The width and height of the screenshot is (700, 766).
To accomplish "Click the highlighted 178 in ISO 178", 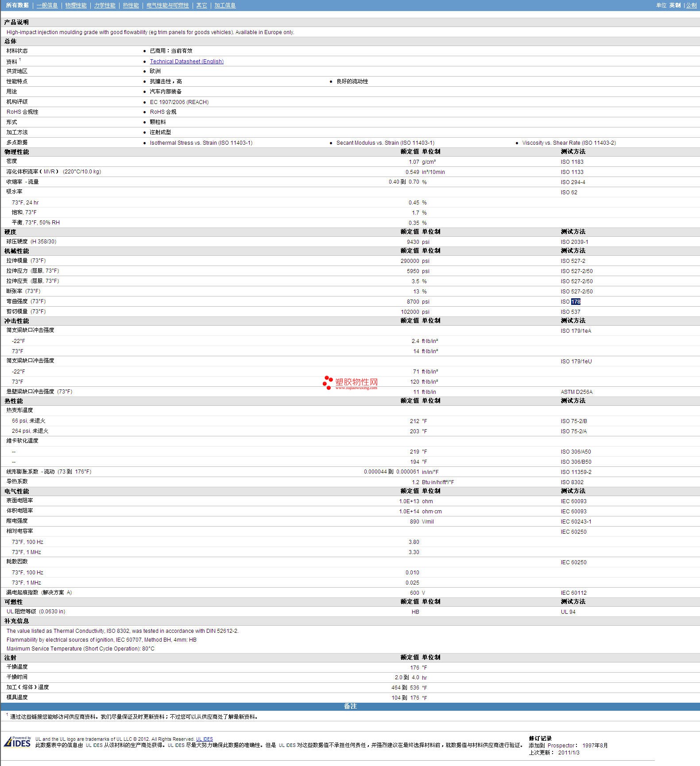I will (576, 302).
